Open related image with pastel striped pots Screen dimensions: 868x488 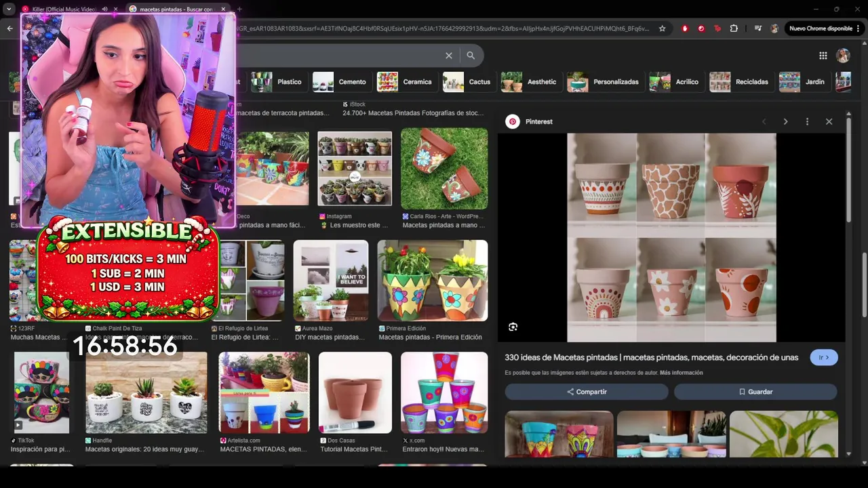(x=671, y=434)
